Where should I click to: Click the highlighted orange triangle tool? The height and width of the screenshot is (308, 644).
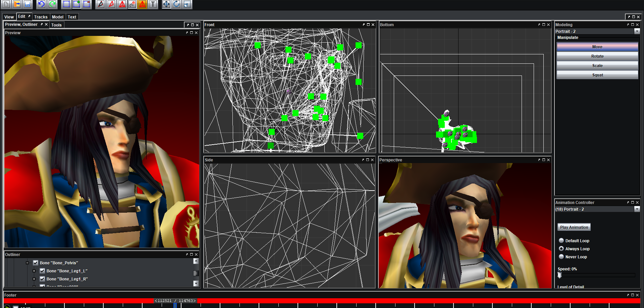[143, 4]
